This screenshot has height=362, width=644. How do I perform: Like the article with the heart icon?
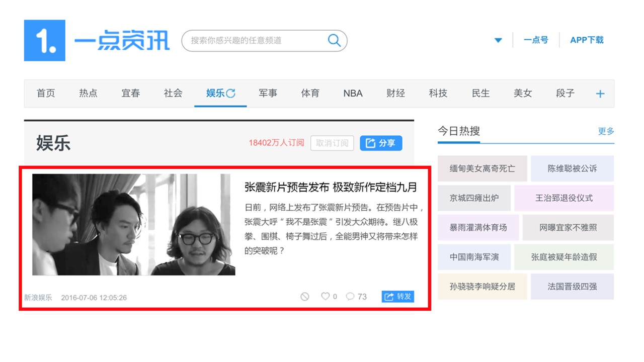pyautogui.click(x=325, y=296)
